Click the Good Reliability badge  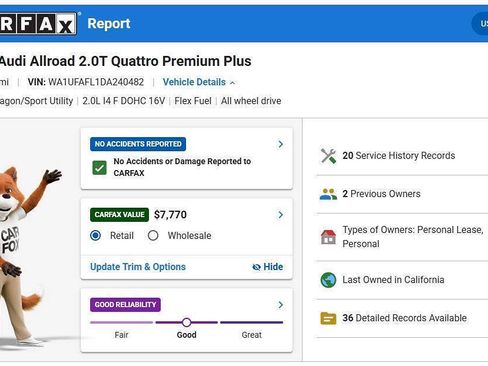(x=125, y=305)
